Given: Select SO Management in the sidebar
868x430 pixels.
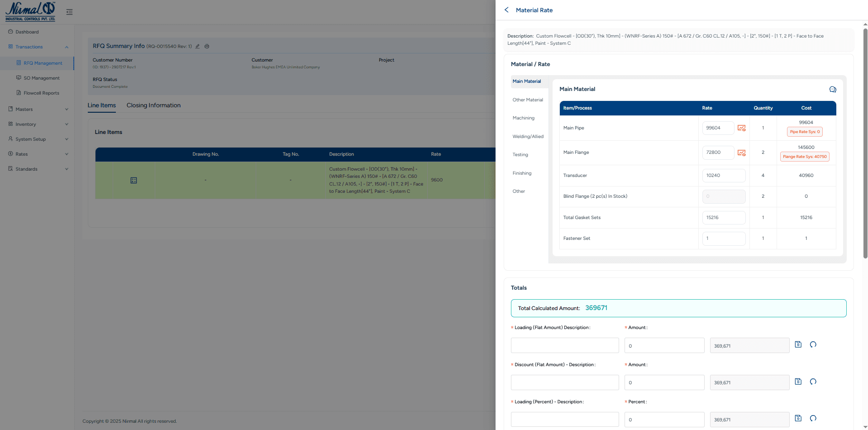Looking at the screenshot, I should (x=41, y=78).
